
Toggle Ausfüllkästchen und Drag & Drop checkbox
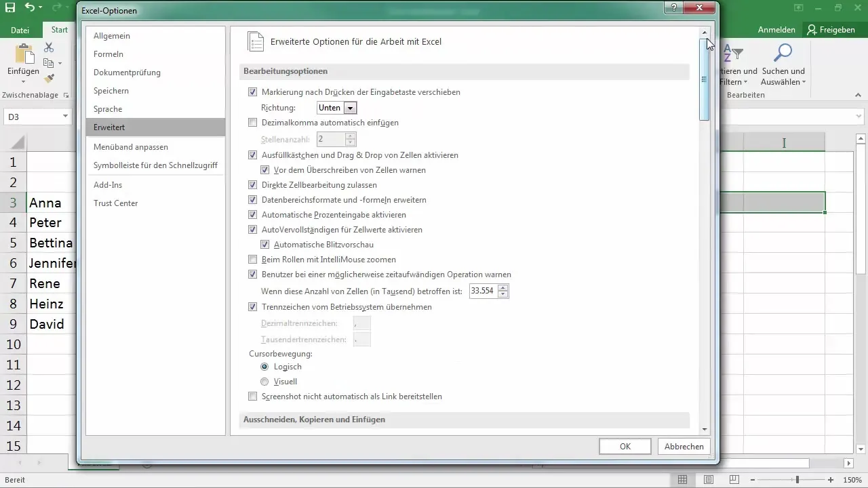[253, 155]
